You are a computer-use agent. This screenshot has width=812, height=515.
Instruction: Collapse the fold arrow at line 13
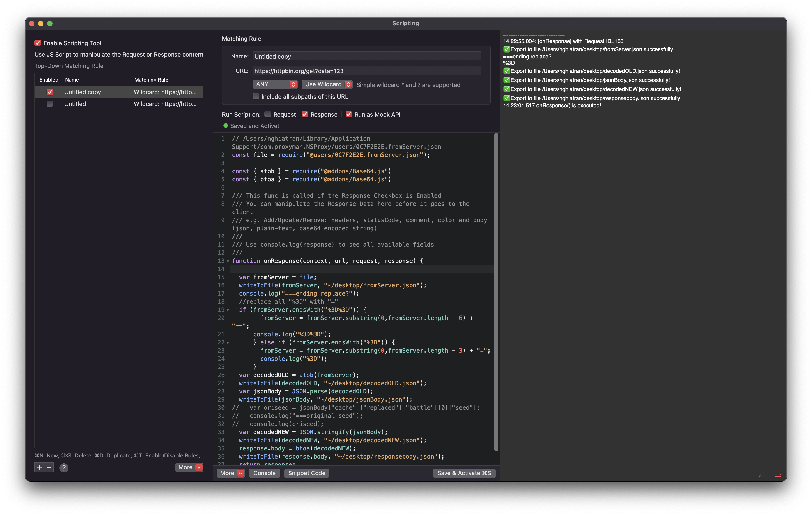(x=228, y=261)
